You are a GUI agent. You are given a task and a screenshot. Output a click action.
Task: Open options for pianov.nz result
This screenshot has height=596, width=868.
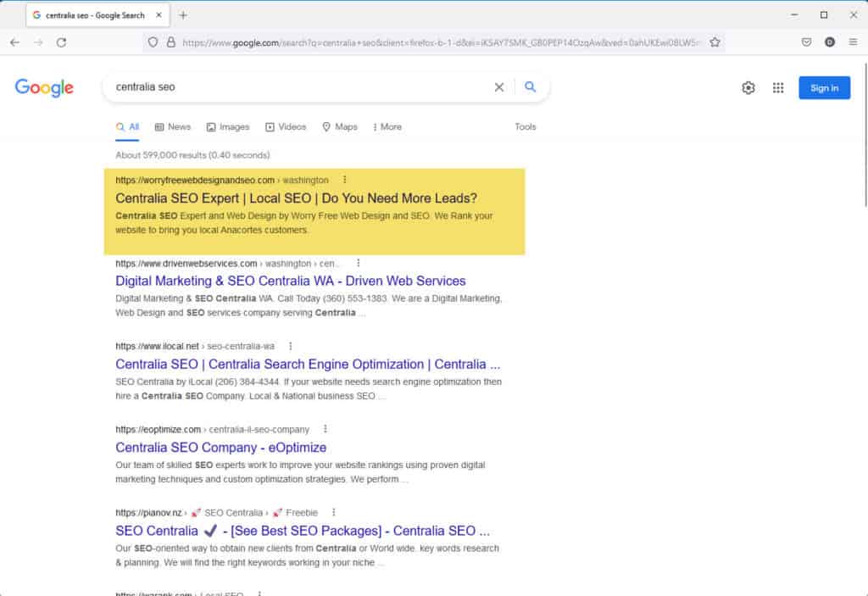coord(333,512)
